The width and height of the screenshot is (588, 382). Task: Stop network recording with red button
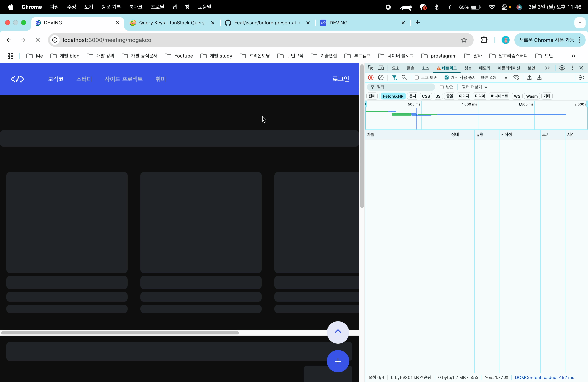[371, 78]
